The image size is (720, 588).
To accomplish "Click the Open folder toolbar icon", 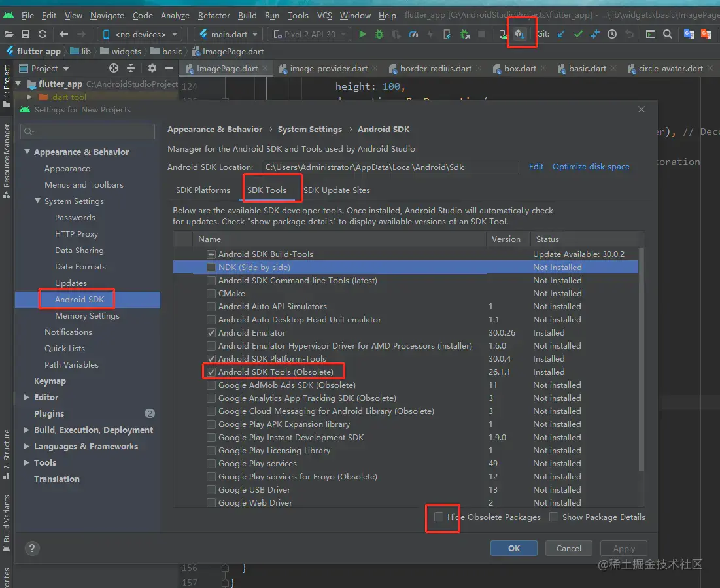I will point(9,34).
